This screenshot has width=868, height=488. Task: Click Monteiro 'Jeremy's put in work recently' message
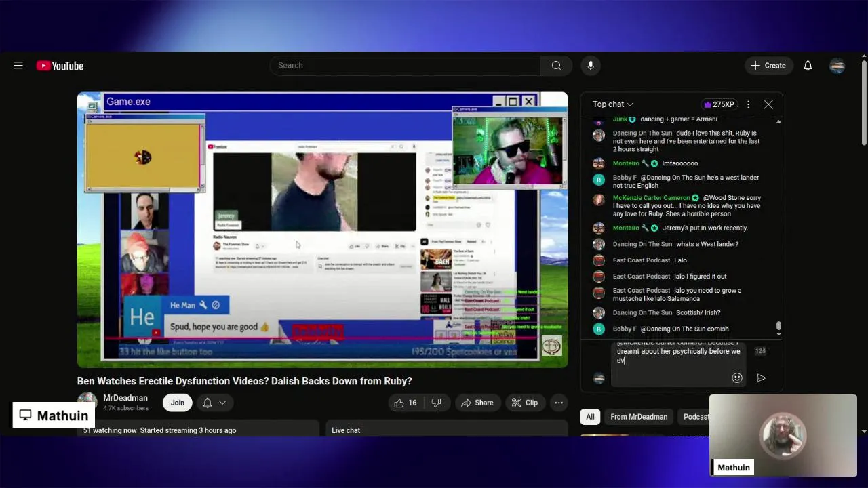[x=705, y=228]
